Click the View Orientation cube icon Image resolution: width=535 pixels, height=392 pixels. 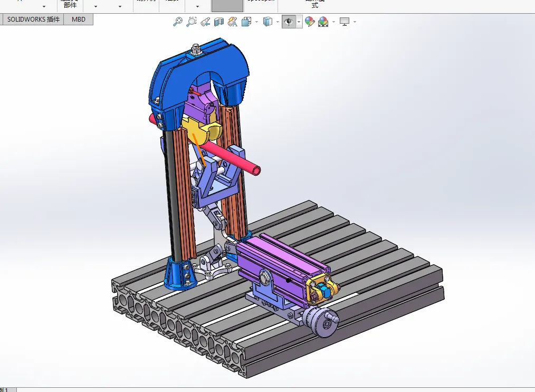click(246, 22)
